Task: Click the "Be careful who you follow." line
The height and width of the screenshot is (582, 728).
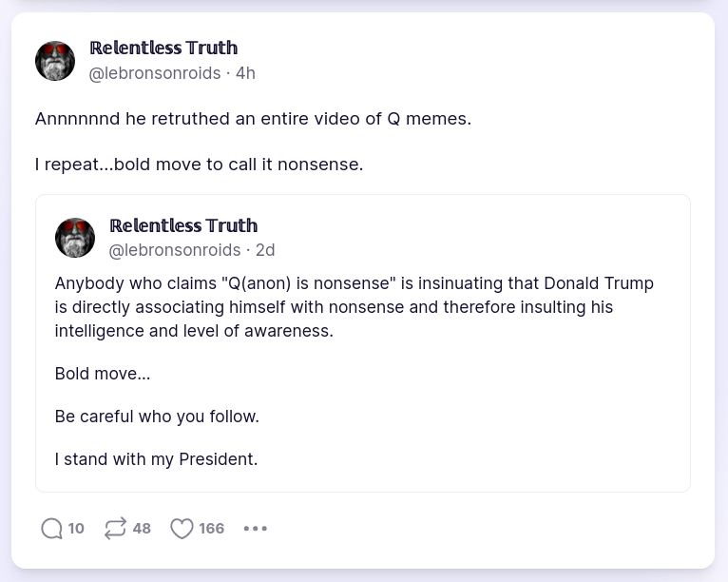Action: pos(157,417)
